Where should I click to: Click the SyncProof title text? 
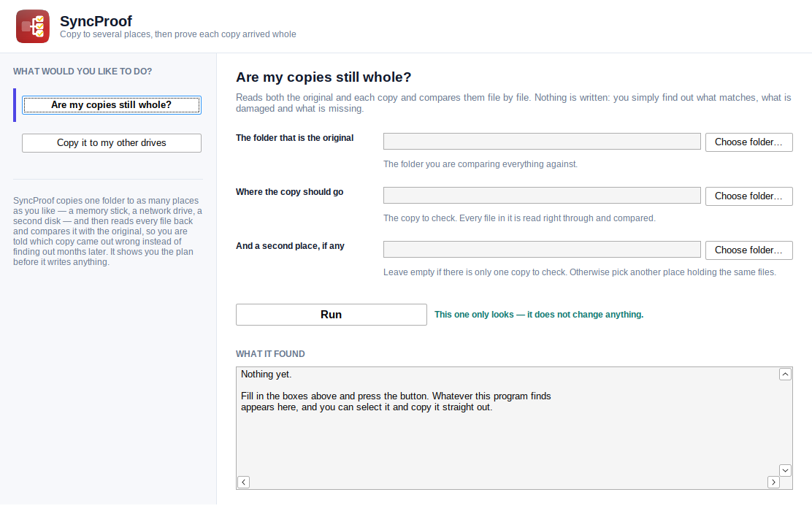coord(96,21)
